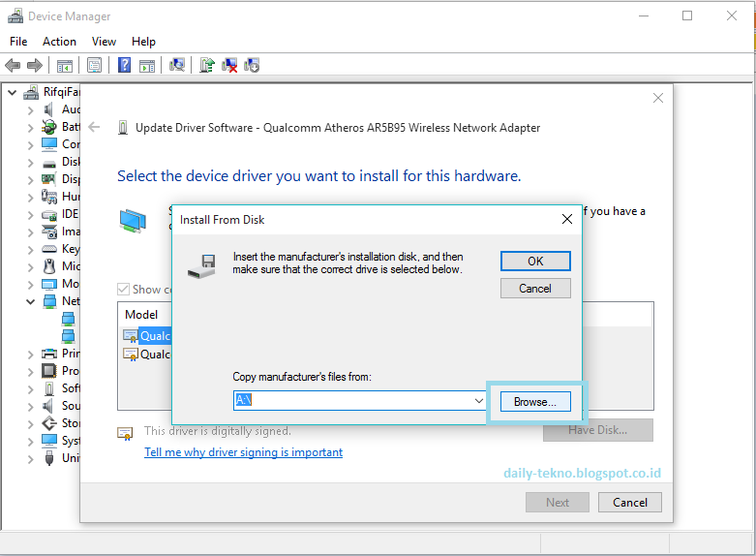Click the Have Disk... button
756x556 pixels.
(x=598, y=430)
